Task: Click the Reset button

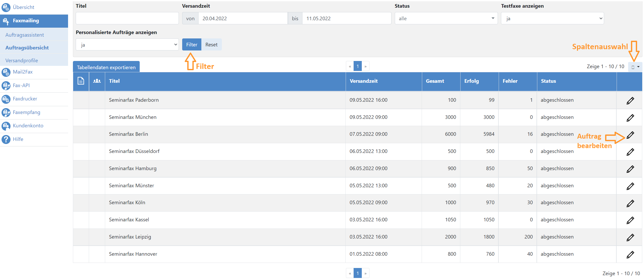Action: click(211, 45)
